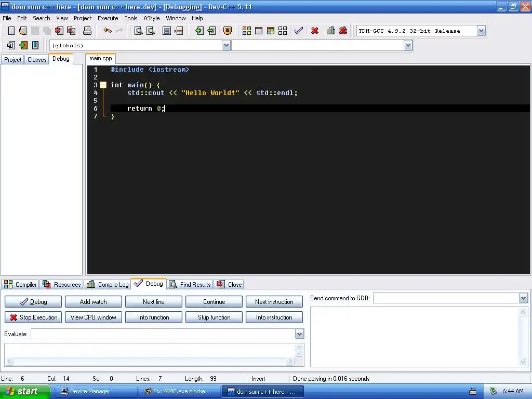Click the Find magnifier toolbar icon

point(138,31)
